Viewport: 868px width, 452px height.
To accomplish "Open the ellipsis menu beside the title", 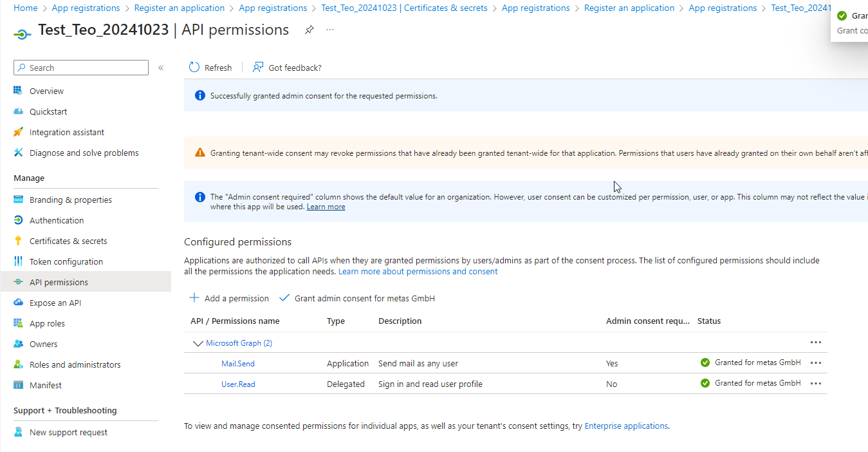I will coord(330,30).
